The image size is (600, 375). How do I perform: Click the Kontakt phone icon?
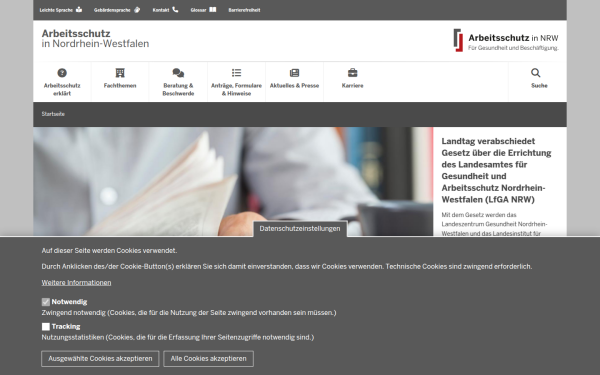coord(175,10)
